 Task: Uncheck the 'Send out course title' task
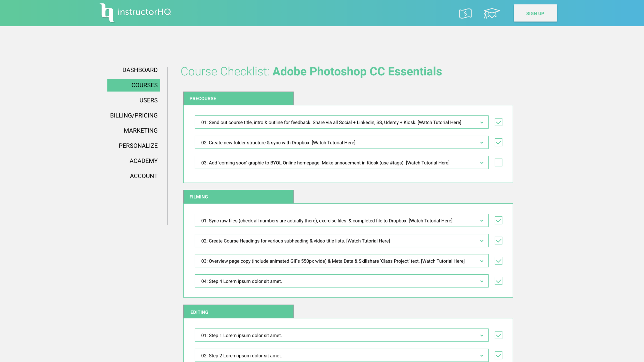coord(498,122)
